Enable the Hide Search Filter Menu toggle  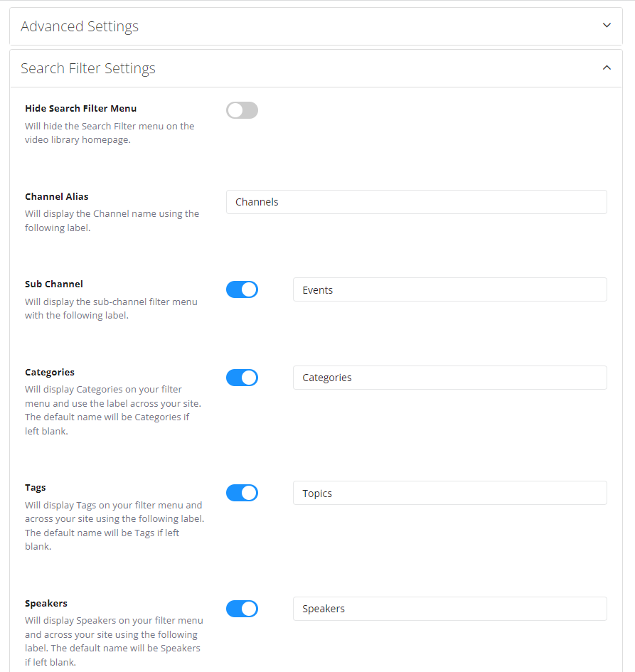point(242,110)
